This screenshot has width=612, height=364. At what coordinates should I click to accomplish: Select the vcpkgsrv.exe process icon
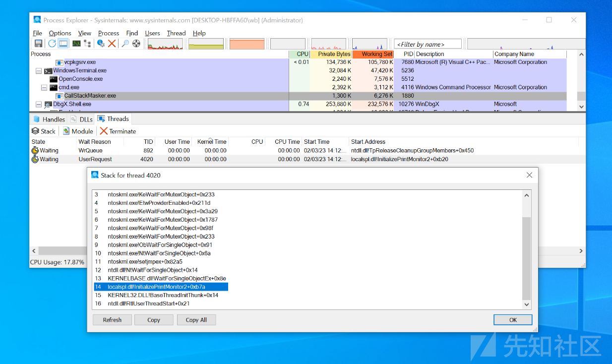60,62
